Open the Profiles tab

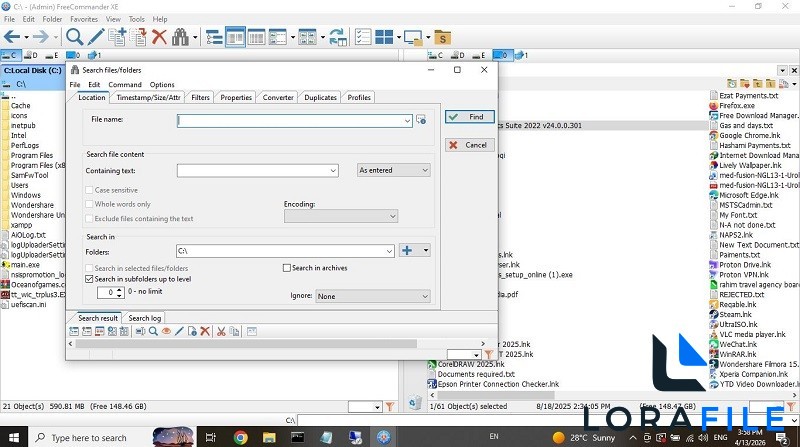(x=359, y=97)
